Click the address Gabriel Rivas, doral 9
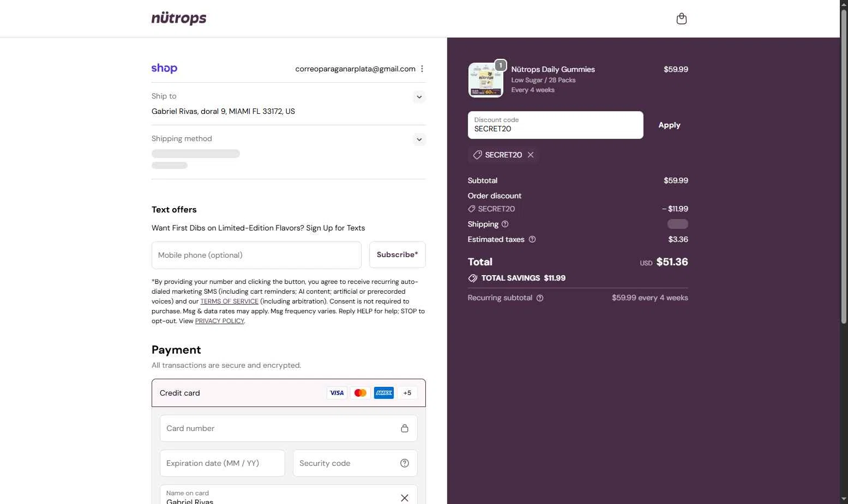Viewport: 848px width, 504px height. 223,111
